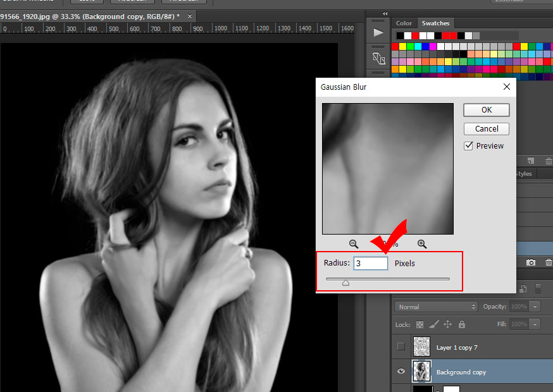Close the 91566_1920.jpg document tab
Screen dimensions: 553x392
tap(190, 16)
